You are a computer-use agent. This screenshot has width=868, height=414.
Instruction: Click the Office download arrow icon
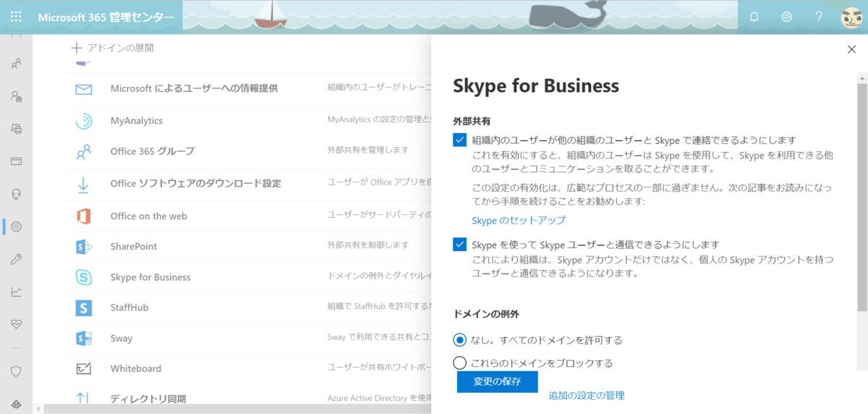click(84, 185)
